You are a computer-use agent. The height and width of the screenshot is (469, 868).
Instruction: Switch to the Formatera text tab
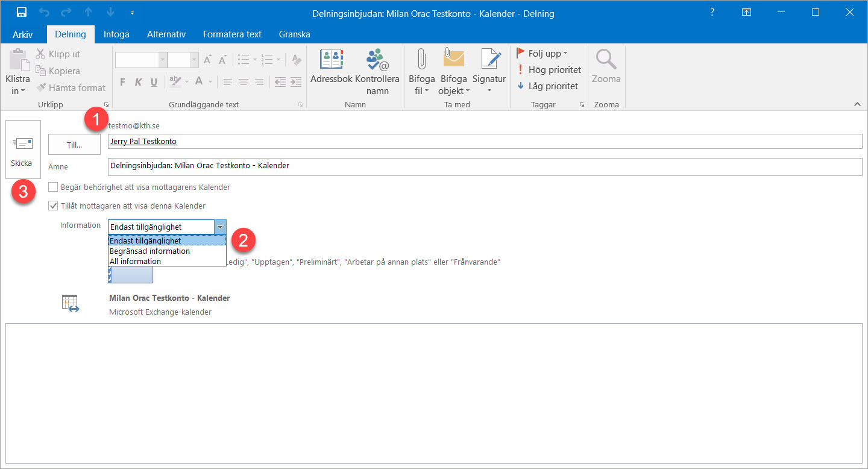(232, 34)
